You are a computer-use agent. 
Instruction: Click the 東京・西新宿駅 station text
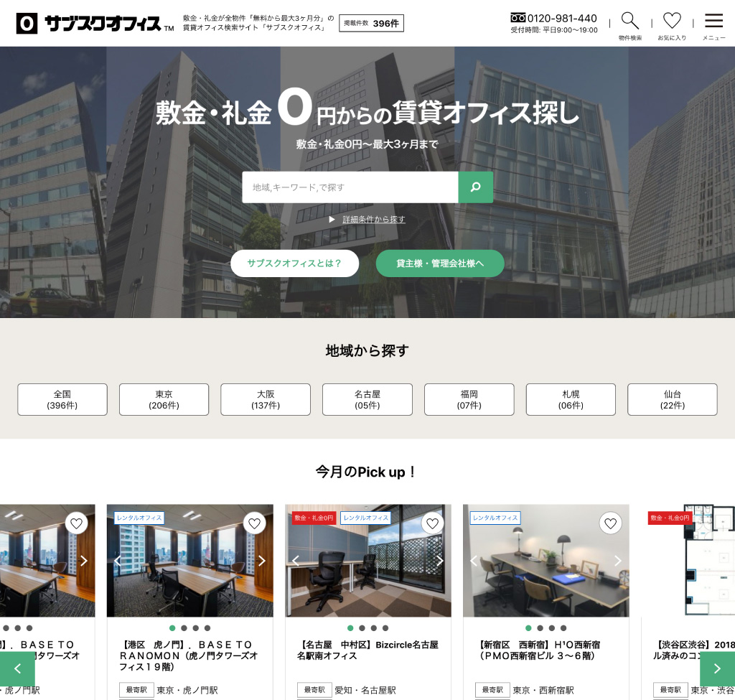click(543, 690)
